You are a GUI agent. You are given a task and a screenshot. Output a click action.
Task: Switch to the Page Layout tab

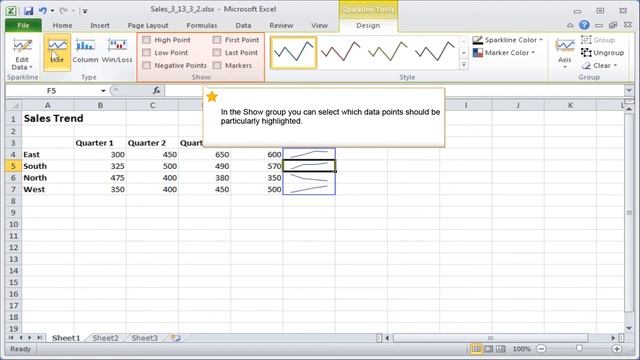(148, 25)
